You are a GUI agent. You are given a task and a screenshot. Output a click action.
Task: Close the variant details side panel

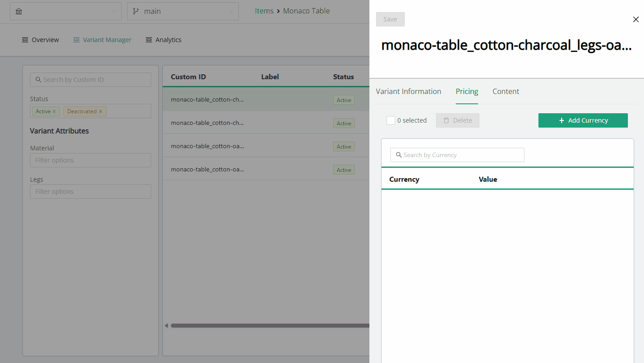(x=636, y=19)
